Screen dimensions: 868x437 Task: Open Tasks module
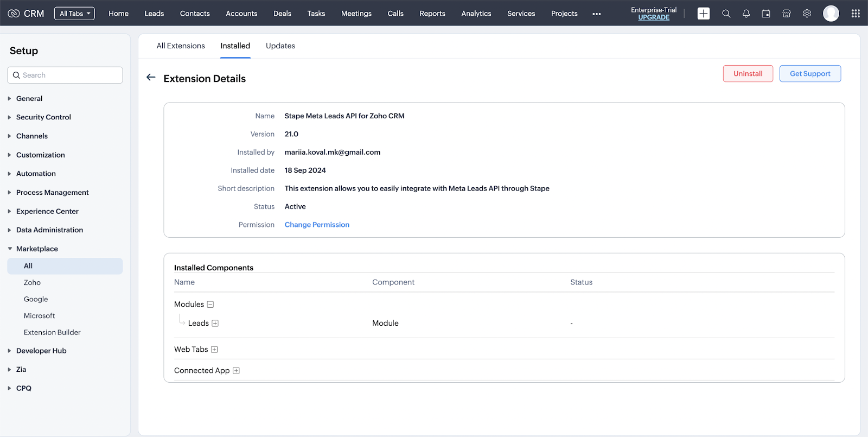pos(316,14)
